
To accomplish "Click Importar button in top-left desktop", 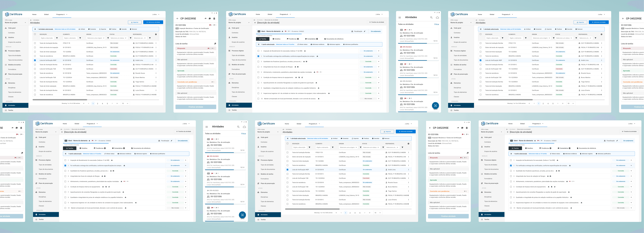I will tap(135, 22).
